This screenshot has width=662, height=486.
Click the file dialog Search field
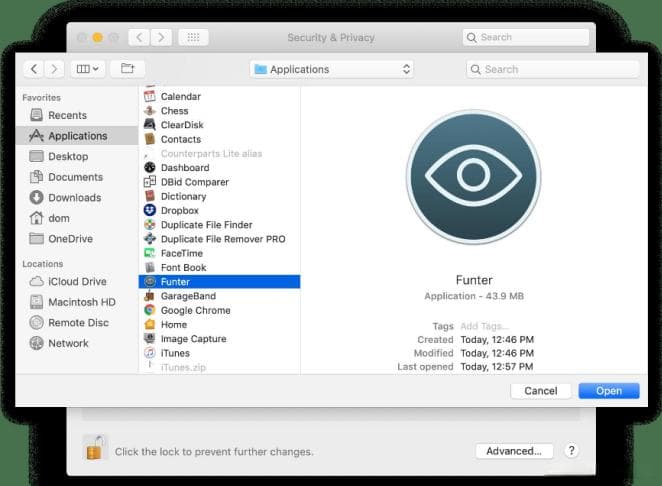(553, 69)
